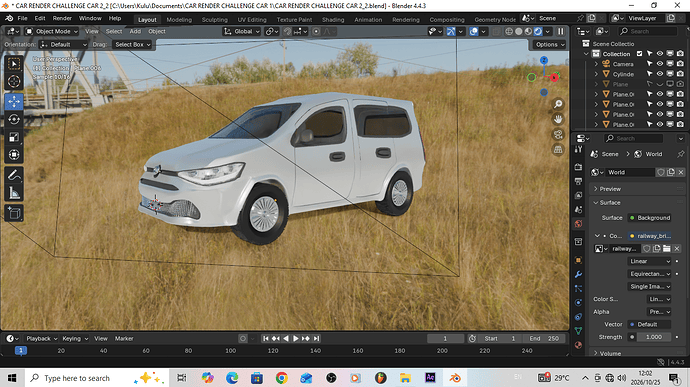Open the File menu
This screenshot has width=690, height=387.
coord(22,18)
